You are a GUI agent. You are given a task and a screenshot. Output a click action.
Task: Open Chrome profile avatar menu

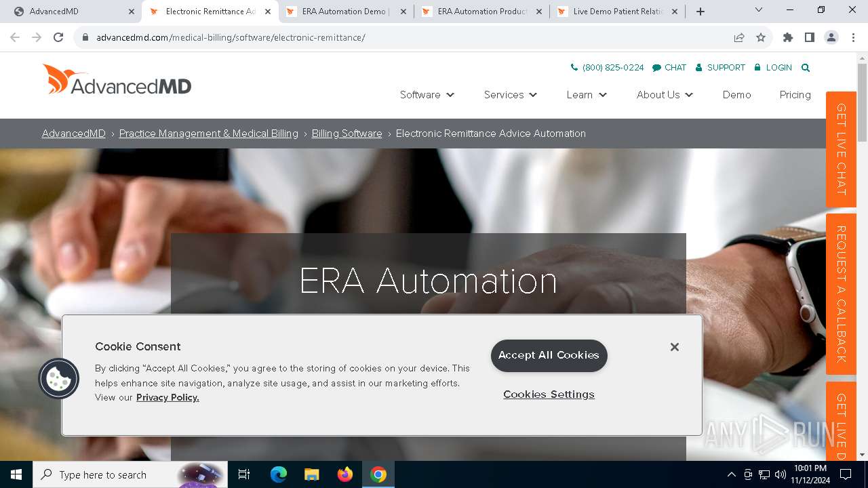[x=831, y=37]
